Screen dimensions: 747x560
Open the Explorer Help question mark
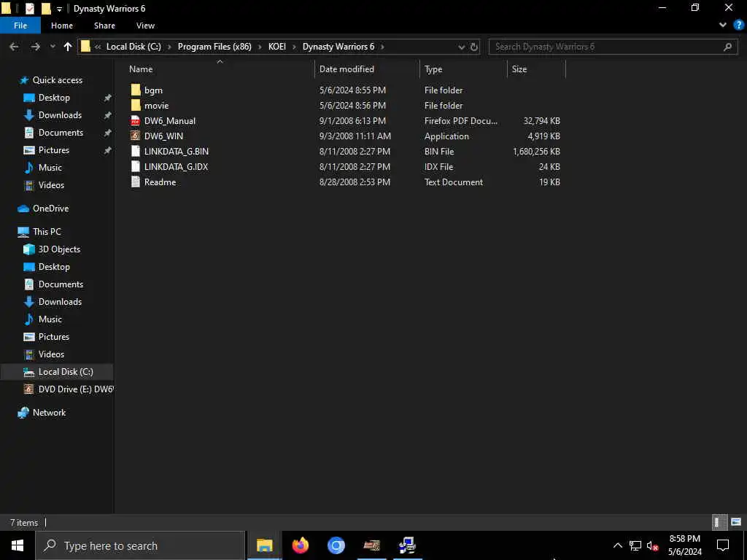[738, 25]
